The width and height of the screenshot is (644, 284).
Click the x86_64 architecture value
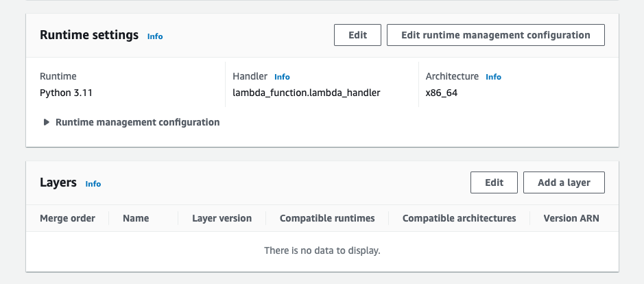pyautogui.click(x=441, y=93)
